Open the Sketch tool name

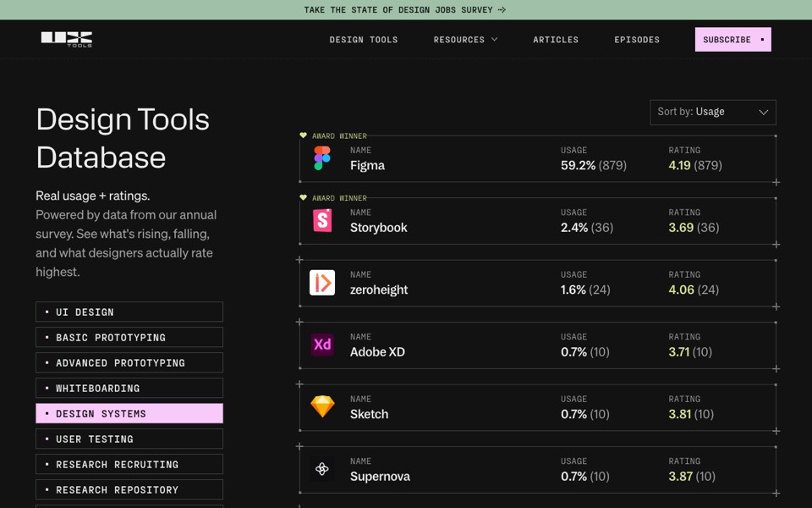click(369, 415)
